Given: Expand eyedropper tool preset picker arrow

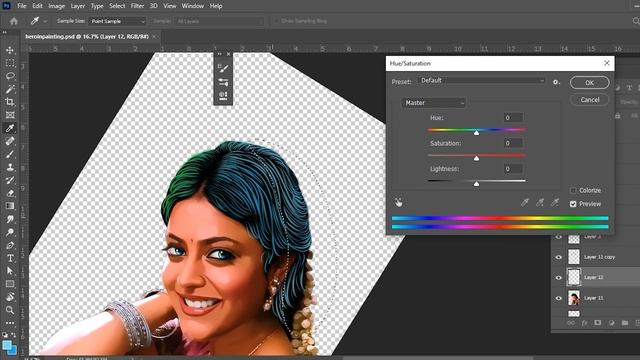Looking at the screenshot, I should click(x=45, y=21).
